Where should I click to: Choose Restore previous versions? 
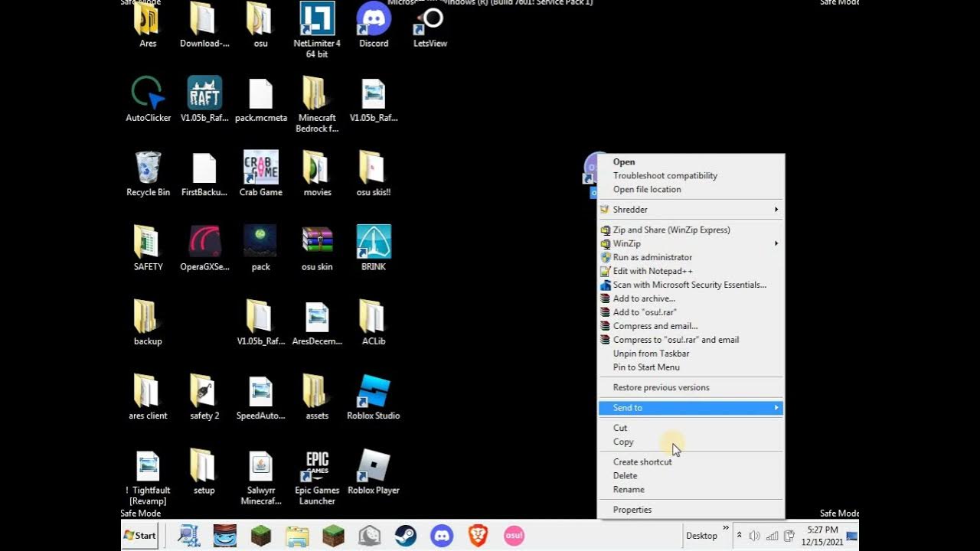coord(661,388)
